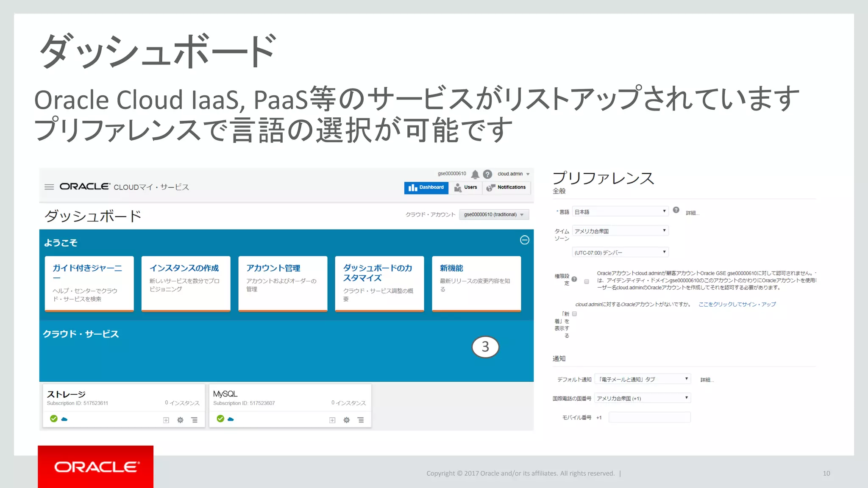This screenshot has height=488, width=868.
Task: Toggle the 「新着」を表示する checkbox
Action: tap(575, 314)
